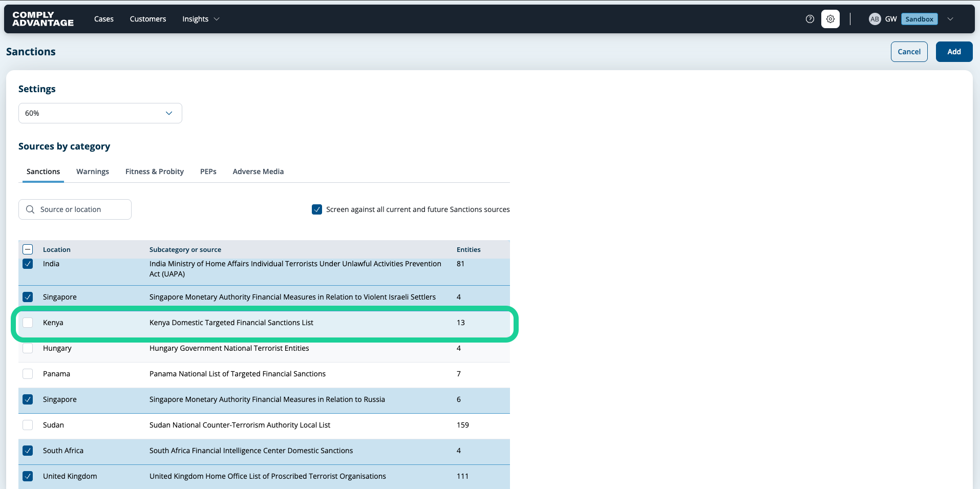Expand the Insights menu
980x489 pixels.
coord(201,19)
